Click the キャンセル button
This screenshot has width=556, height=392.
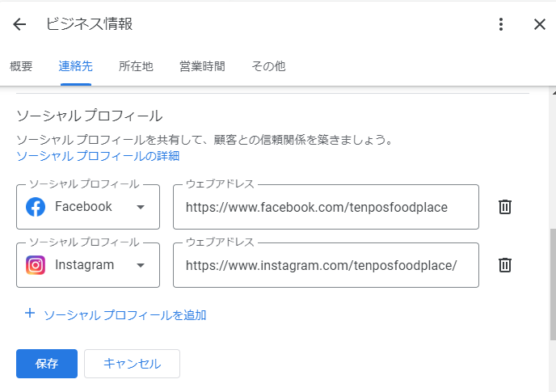132,364
